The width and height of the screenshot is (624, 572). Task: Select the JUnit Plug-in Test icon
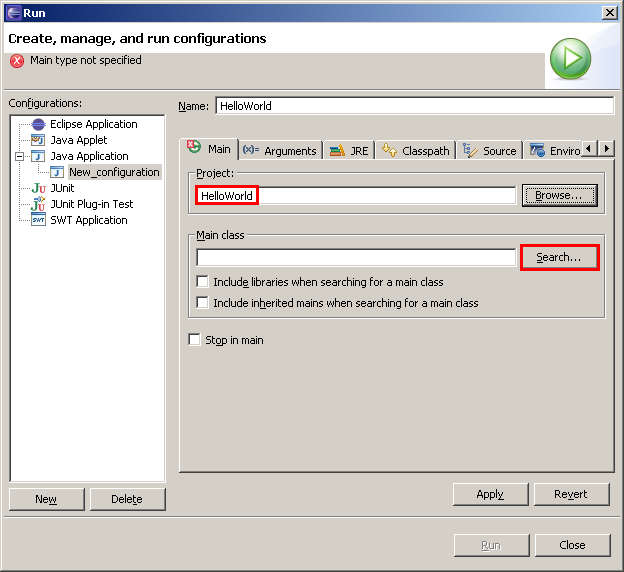tap(38, 204)
